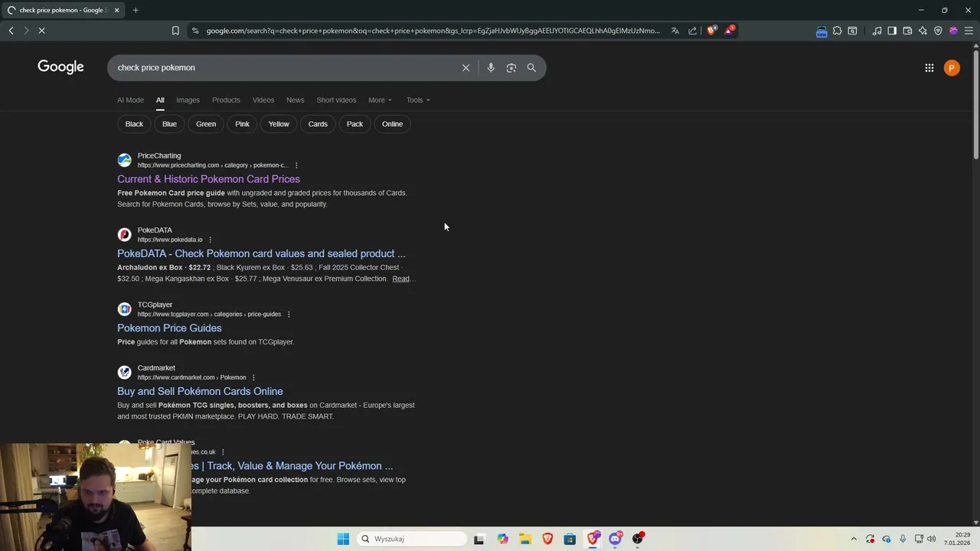Viewport: 980px width, 551px height.
Task: Click the Wyszukaj taskbar search box
Action: (x=412, y=539)
